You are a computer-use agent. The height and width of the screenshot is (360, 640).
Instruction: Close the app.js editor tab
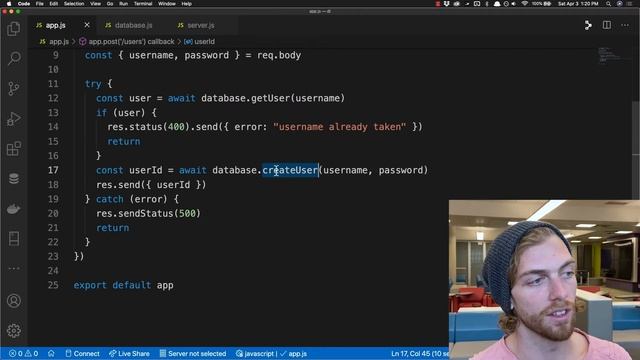click(x=87, y=25)
